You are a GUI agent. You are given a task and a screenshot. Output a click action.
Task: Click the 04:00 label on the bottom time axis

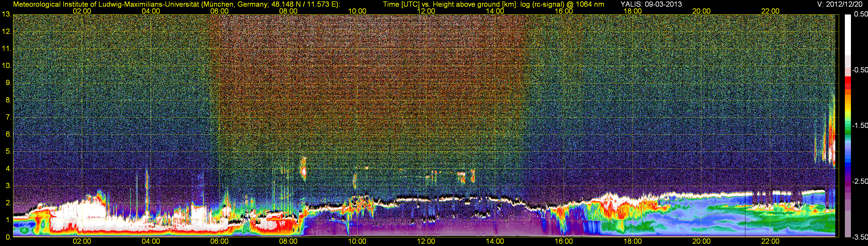click(x=151, y=241)
